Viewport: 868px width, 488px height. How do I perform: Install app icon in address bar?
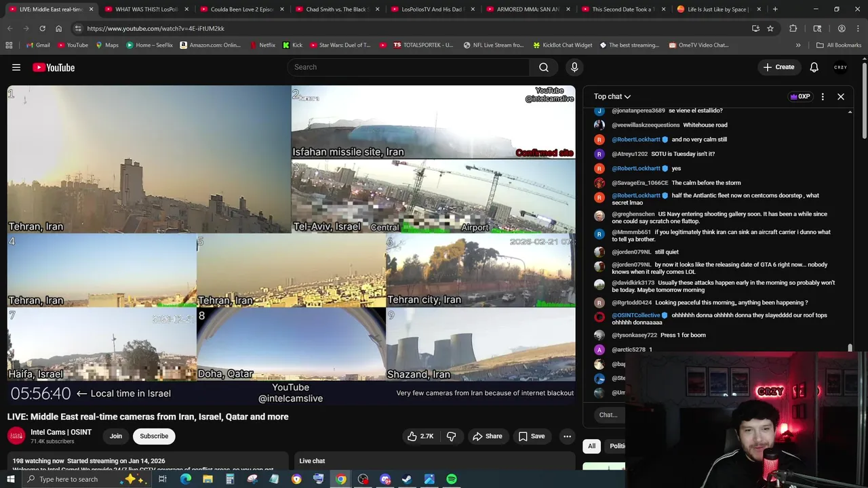pos(755,28)
